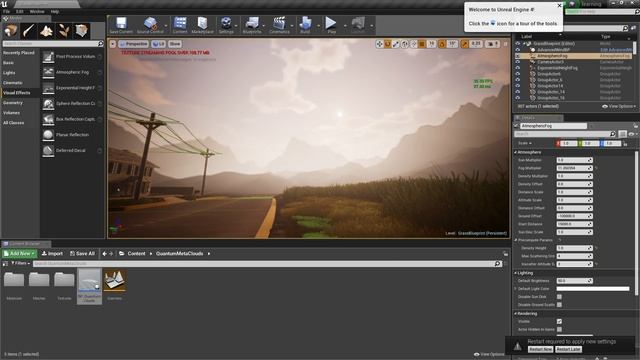
Task: Collapse the Lighting section
Action: click(516, 273)
